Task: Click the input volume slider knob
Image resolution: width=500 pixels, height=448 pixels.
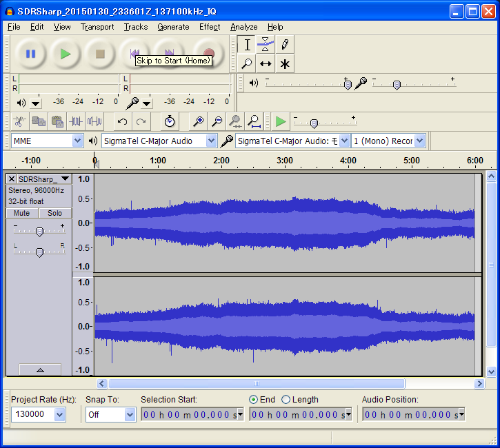Action: click(397, 85)
